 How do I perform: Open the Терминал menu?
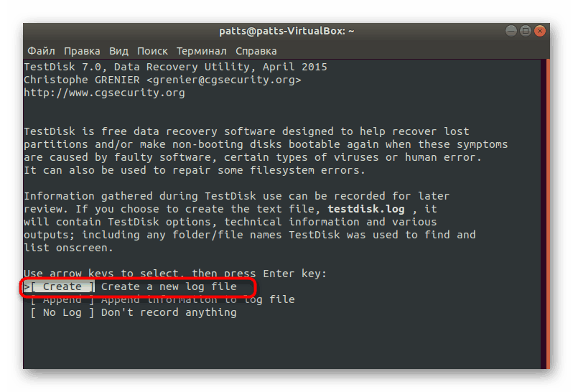(x=201, y=51)
